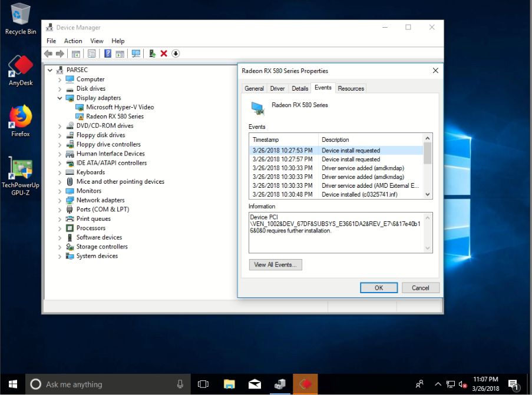This screenshot has height=395, width=532.
Task: Collapse the PARSEC root node
Action: 50,70
